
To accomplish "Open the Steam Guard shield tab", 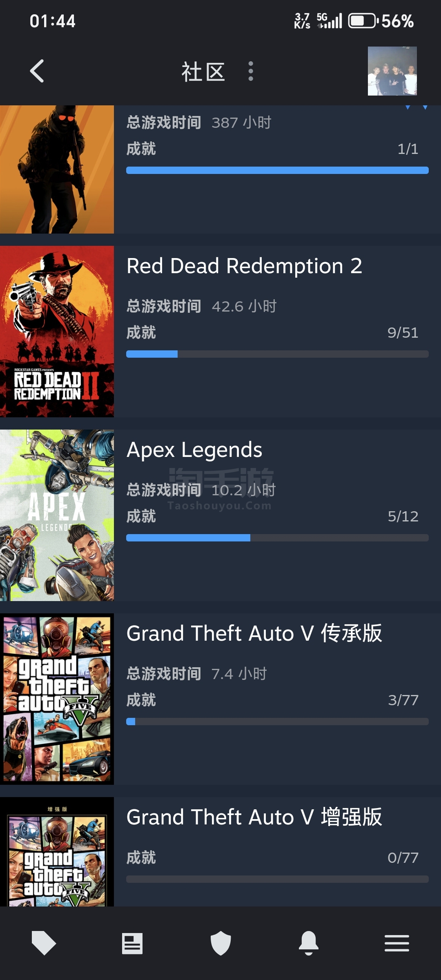I will point(220,943).
